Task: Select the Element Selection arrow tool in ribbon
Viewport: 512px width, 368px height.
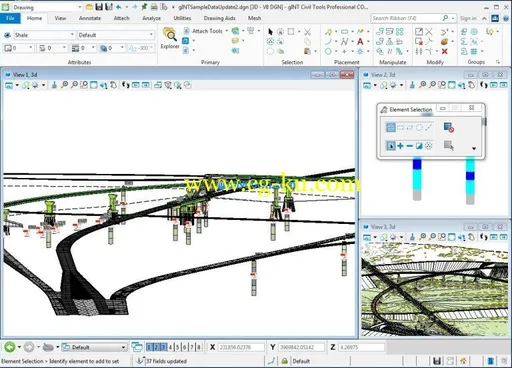Action: [x=270, y=32]
